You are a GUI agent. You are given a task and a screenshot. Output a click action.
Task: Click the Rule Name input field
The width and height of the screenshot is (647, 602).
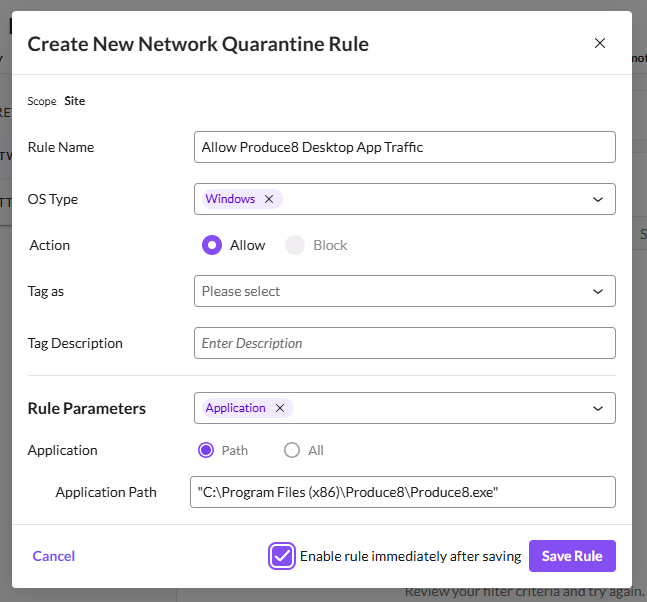tap(404, 147)
